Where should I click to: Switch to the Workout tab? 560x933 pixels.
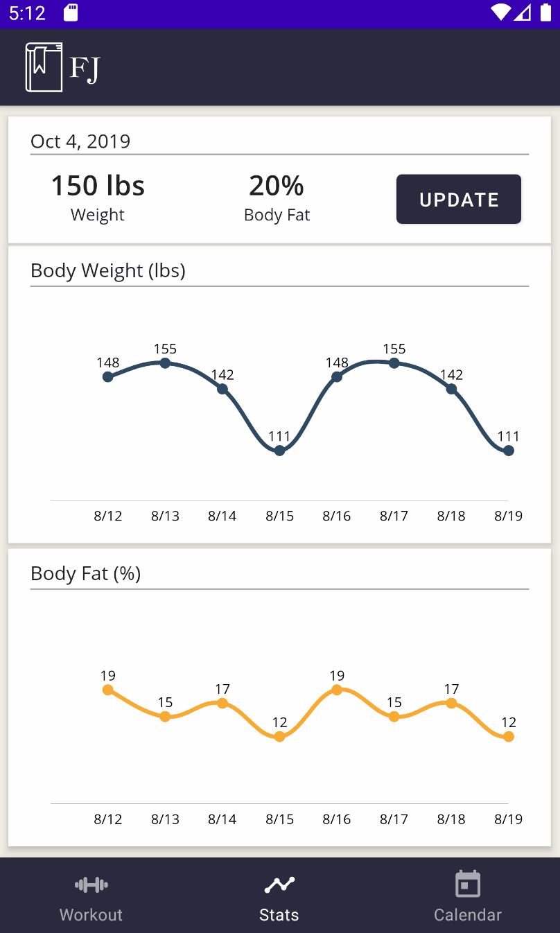click(90, 896)
